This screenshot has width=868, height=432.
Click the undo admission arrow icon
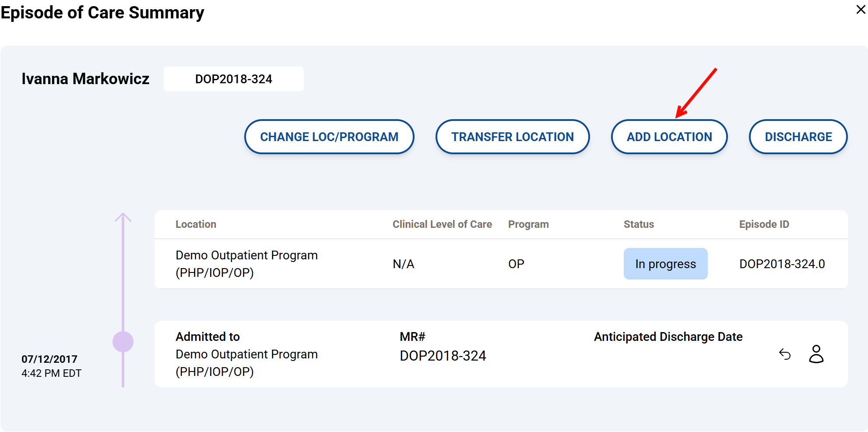click(x=785, y=354)
